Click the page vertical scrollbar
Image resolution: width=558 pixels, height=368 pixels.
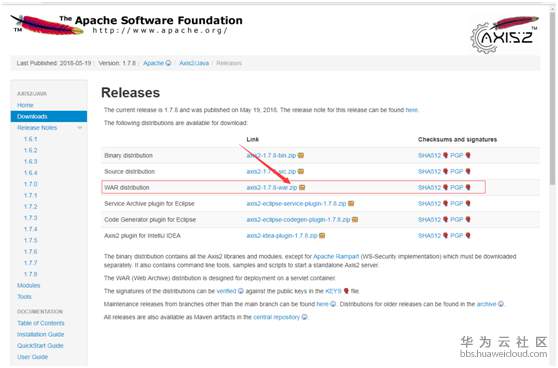pyautogui.click(x=553, y=100)
